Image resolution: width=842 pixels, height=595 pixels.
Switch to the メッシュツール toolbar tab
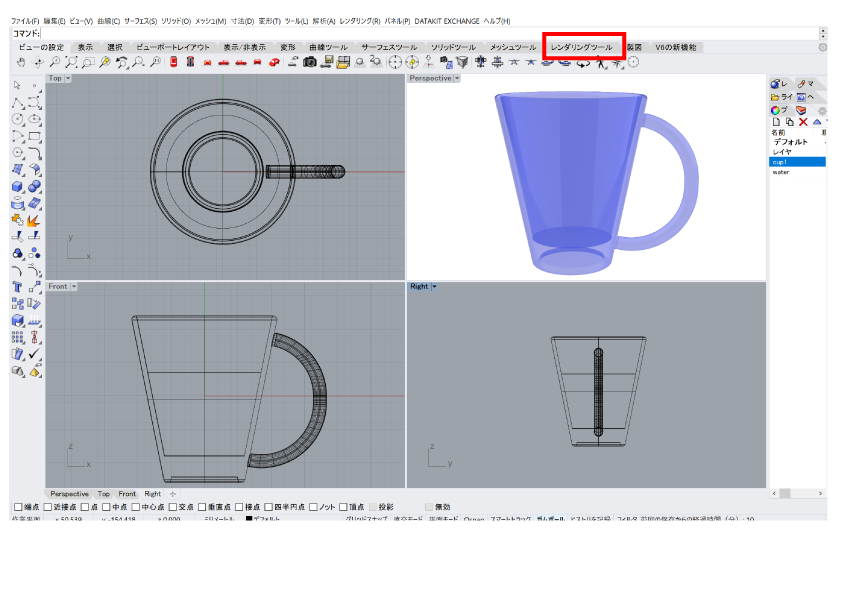click(x=513, y=47)
